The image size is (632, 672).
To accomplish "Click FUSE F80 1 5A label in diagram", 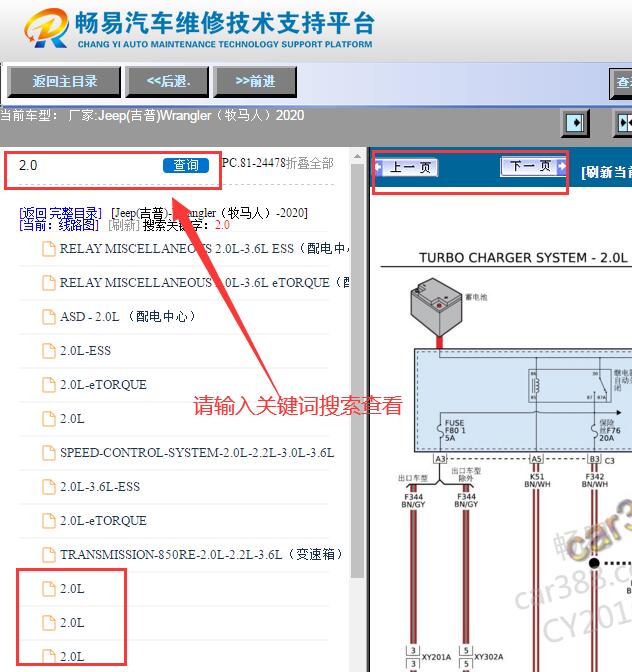I will (454, 430).
